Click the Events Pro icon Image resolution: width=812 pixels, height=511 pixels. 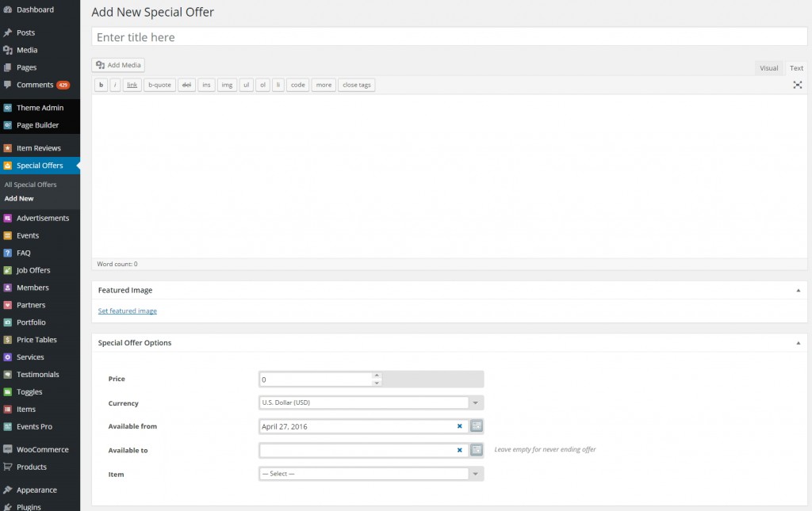tap(8, 427)
